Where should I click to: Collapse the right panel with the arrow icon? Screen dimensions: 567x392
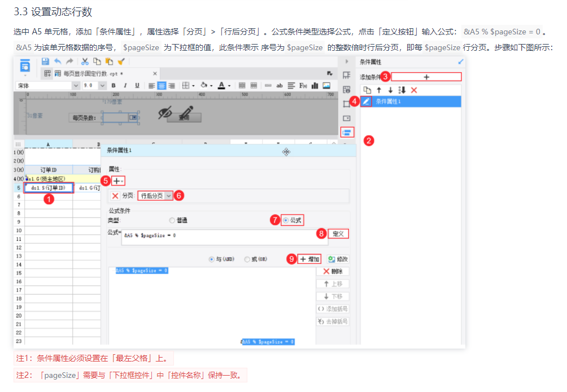(x=347, y=61)
